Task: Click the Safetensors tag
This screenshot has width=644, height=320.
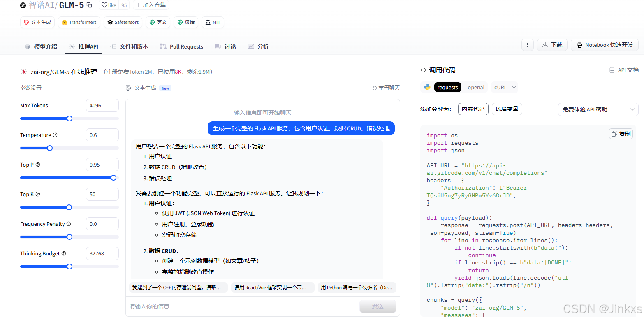Action: point(123,22)
